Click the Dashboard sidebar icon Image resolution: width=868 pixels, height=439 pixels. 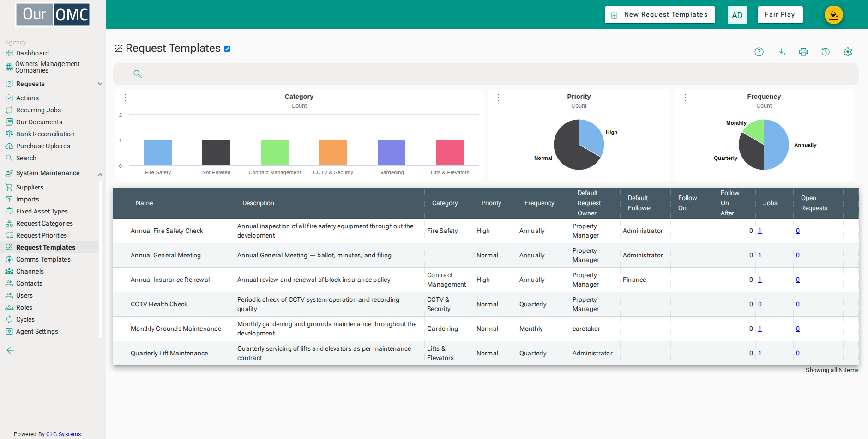[x=9, y=53]
